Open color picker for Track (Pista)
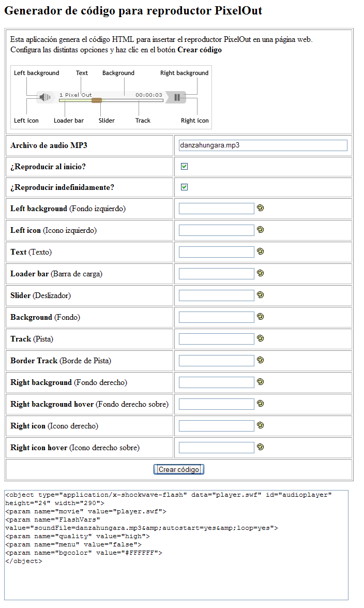 tap(261, 338)
